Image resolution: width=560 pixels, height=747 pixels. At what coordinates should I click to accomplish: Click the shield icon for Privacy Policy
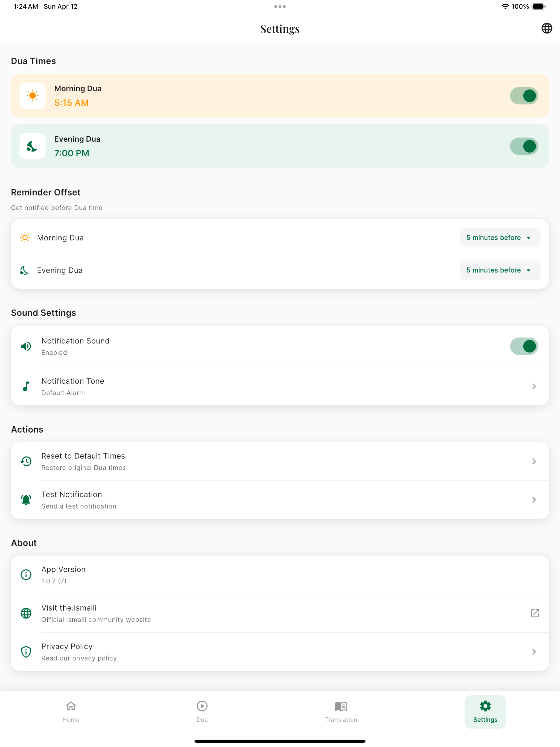coord(26,651)
